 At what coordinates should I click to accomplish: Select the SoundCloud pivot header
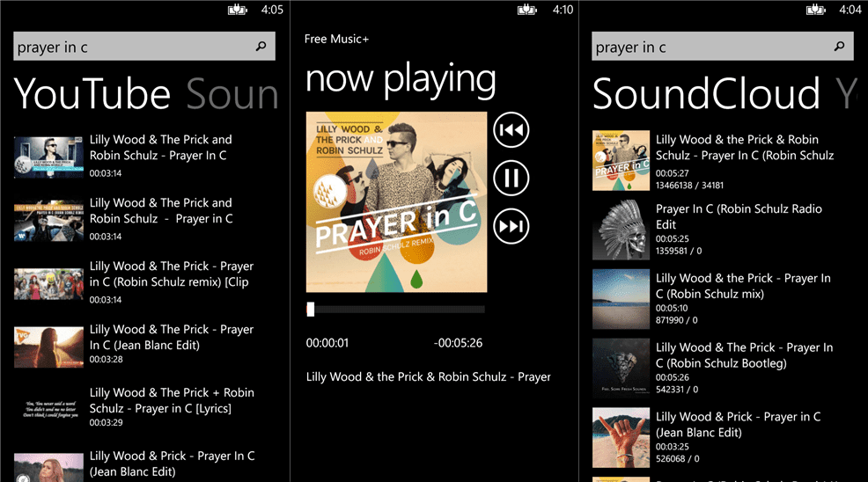coord(706,94)
